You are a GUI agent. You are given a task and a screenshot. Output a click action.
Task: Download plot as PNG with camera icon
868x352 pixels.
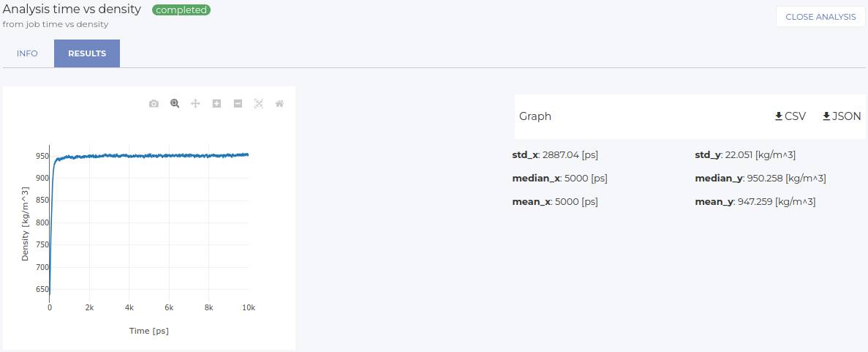click(154, 104)
